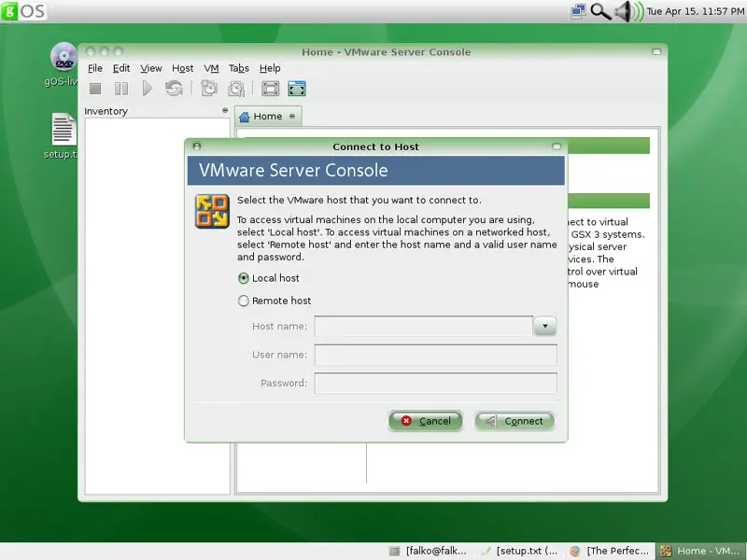This screenshot has width=747, height=560.
Task: Click the Reset refresh arrows icon
Action: [x=174, y=88]
